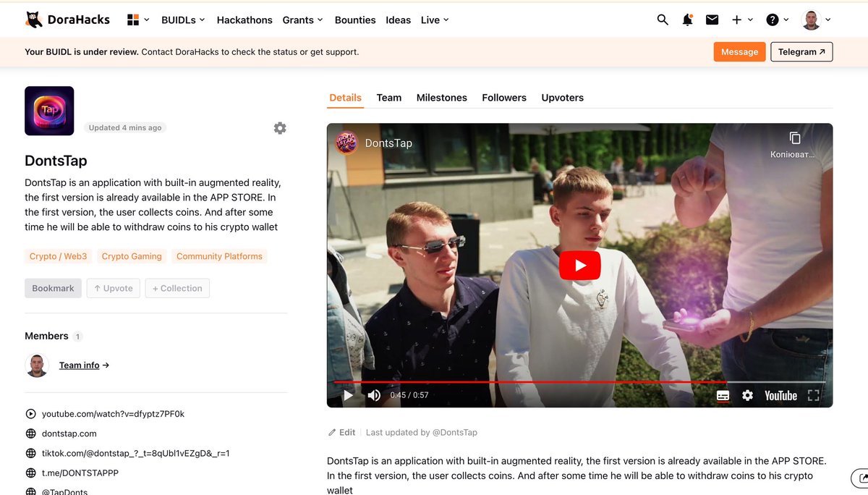This screenshot has height=495, width=868.
Task: Click the globe icon beside t.me link
Action: pos(30,473)
